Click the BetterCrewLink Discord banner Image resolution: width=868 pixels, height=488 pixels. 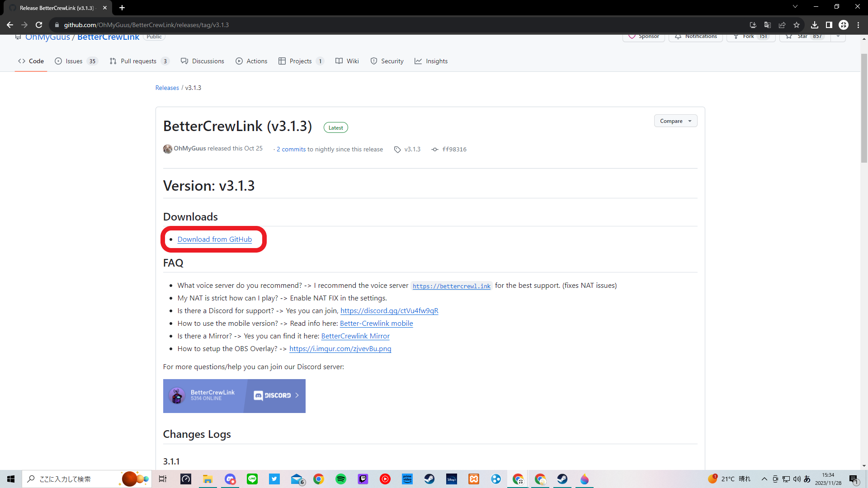click(234, 396)
